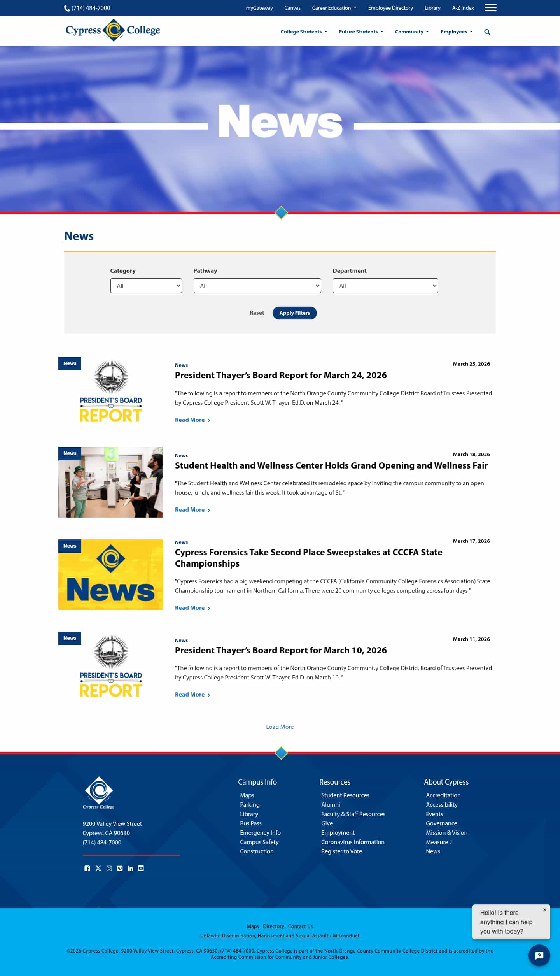Open footer Give link
Screen dimensions: 560x976
(327, 823)
